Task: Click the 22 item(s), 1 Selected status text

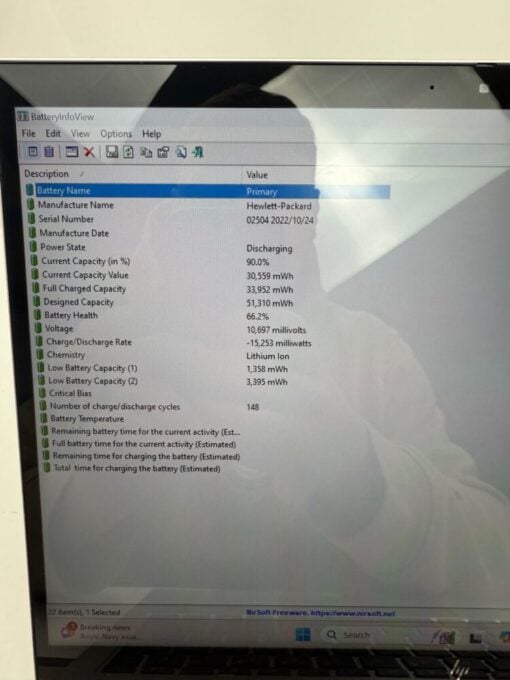Action: [83, 612]
